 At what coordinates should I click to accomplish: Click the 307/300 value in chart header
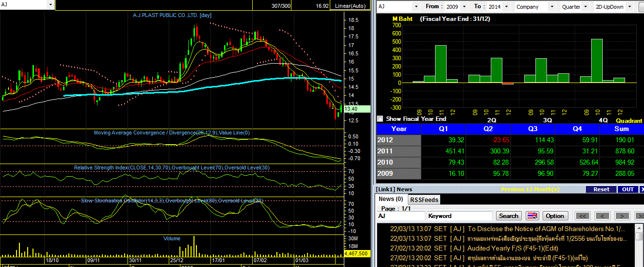[x=281, y=6]
